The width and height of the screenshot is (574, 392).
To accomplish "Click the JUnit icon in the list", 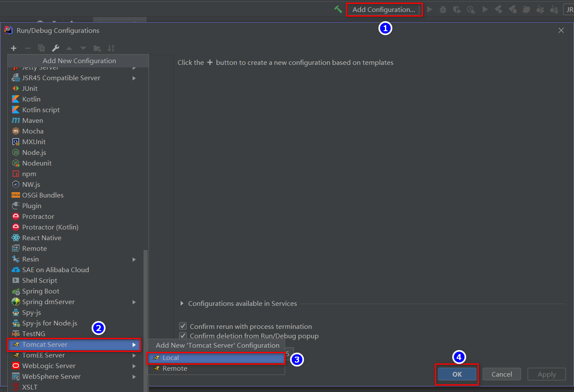I will click(16, 88).
